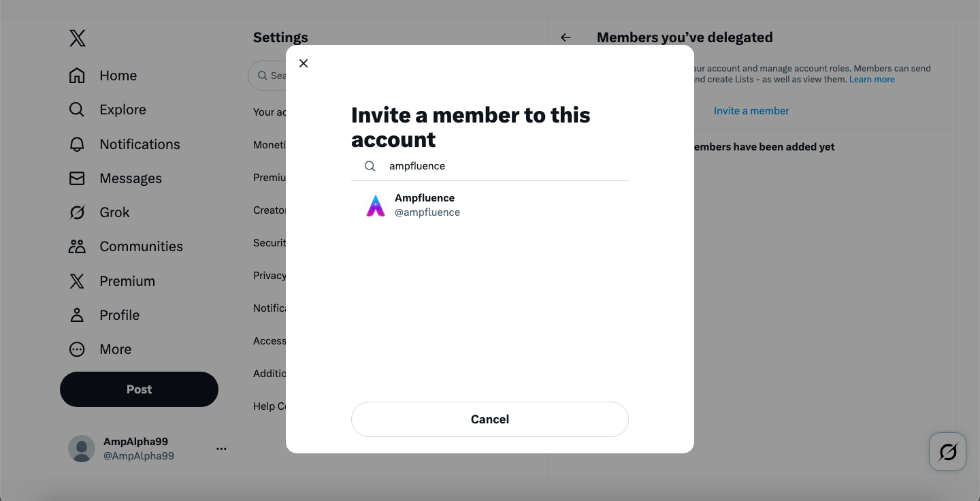Image resolution: width=980 pixels, height=501 pixels.
Task: Click the X logo icon in sidebar
Action: tap(78, 38)
